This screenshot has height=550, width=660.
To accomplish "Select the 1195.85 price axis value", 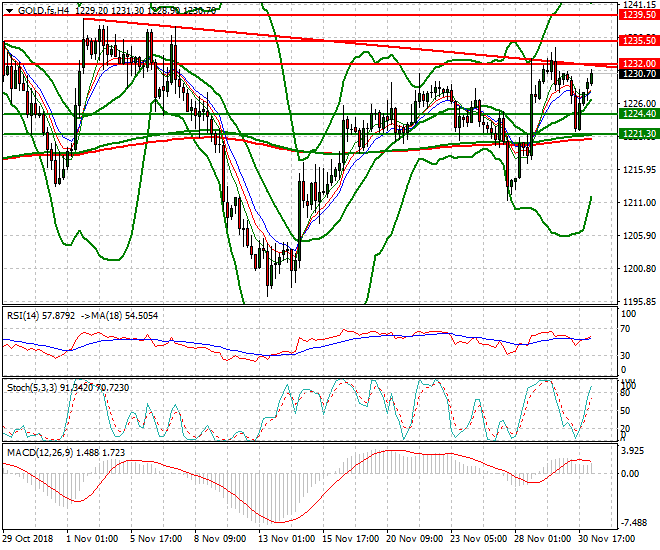I will pyautogui.click(x=639, y=302).
